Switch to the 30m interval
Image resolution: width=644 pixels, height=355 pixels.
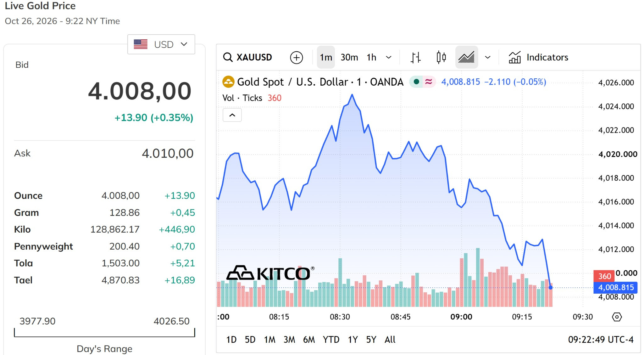tap(349, 57)
